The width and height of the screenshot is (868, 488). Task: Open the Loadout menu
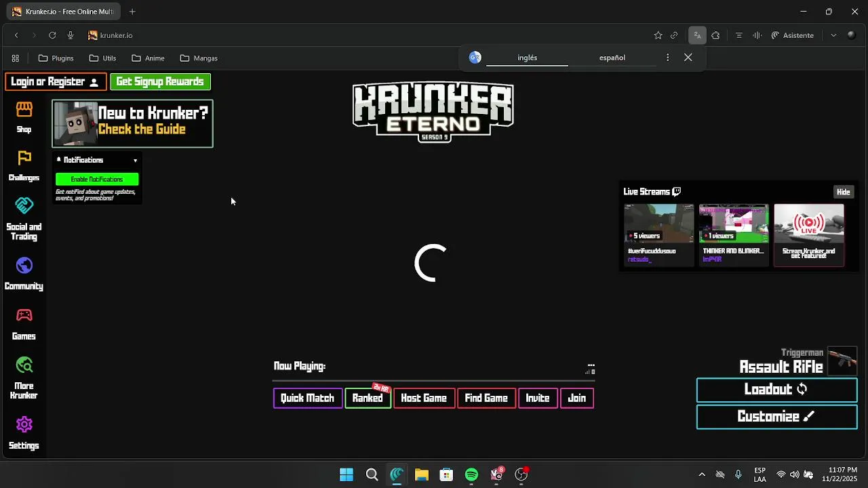(x=777, y=390)
